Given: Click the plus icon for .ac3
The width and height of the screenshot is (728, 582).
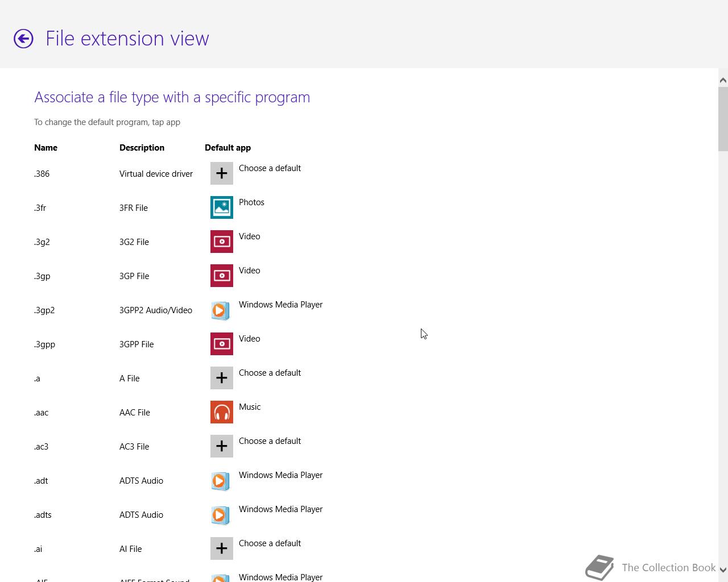Looking at the screenshot, I should click(222, 446).
